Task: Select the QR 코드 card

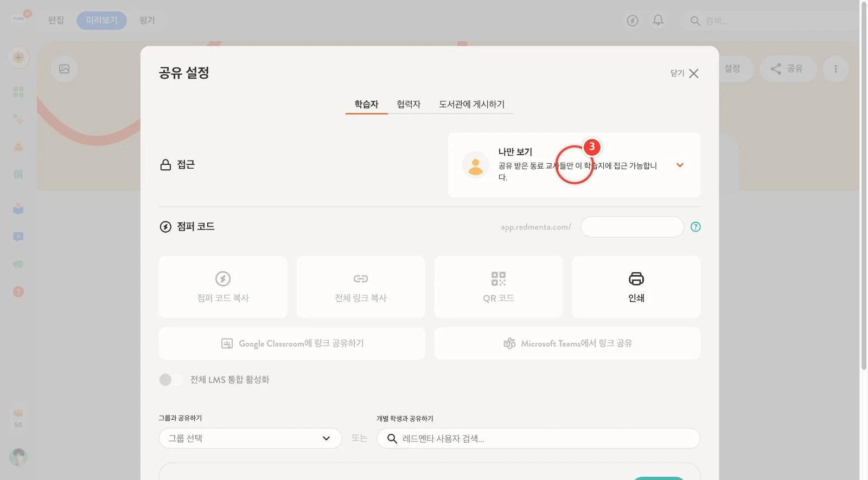Action: coord(499,287)
